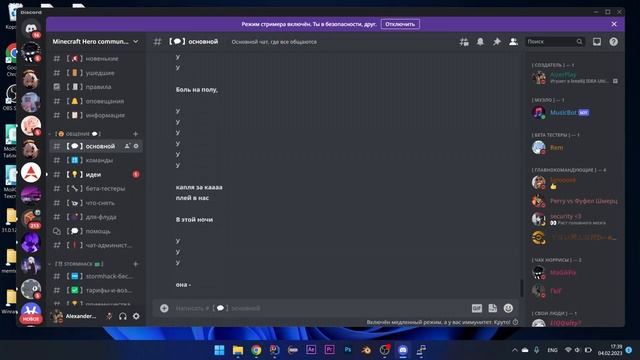
Task: Open the clock and date in taskbar
Action: point(610,350)
